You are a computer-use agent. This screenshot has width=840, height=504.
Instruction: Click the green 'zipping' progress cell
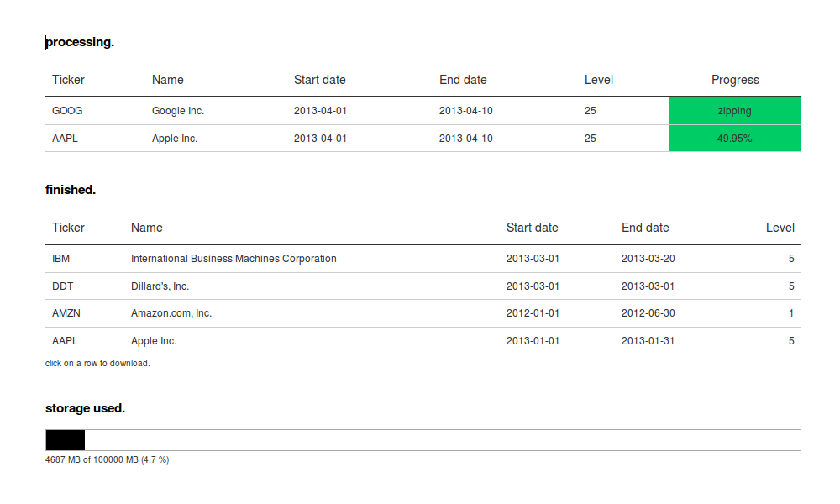[x=734, y=111]
